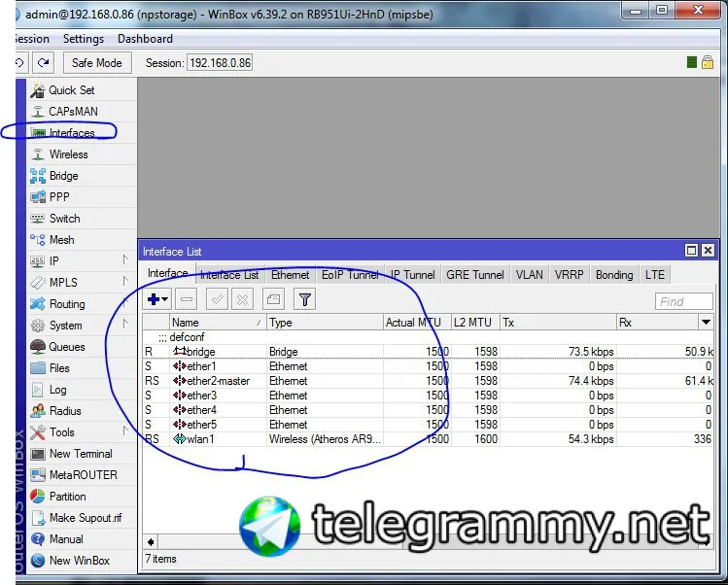Open the column selector dropdown arrow

[706, 323]
